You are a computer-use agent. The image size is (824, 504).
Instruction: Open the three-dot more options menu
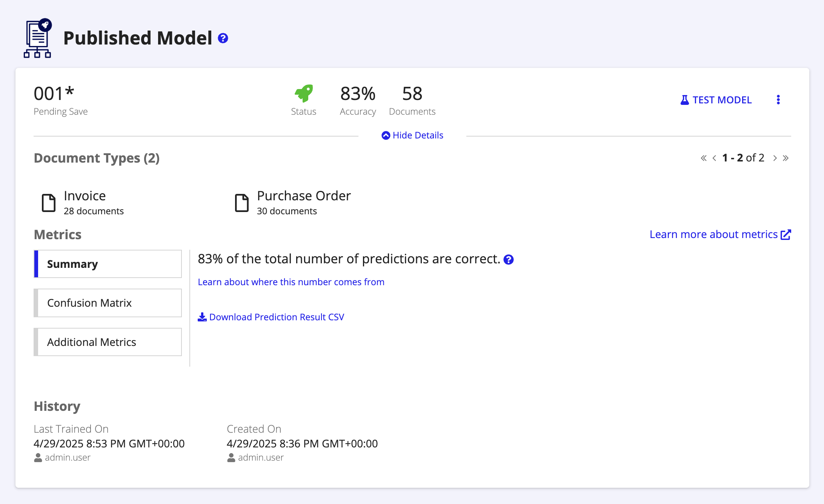(x=778, y=100)
